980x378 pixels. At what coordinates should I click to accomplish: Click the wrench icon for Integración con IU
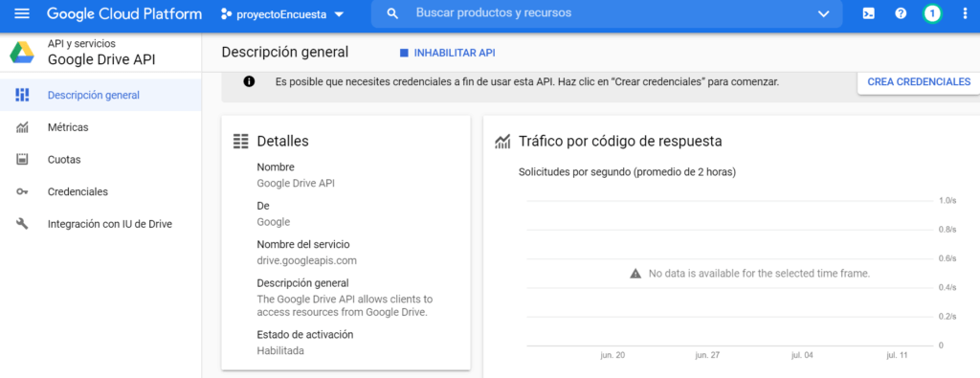coord(23,224)
